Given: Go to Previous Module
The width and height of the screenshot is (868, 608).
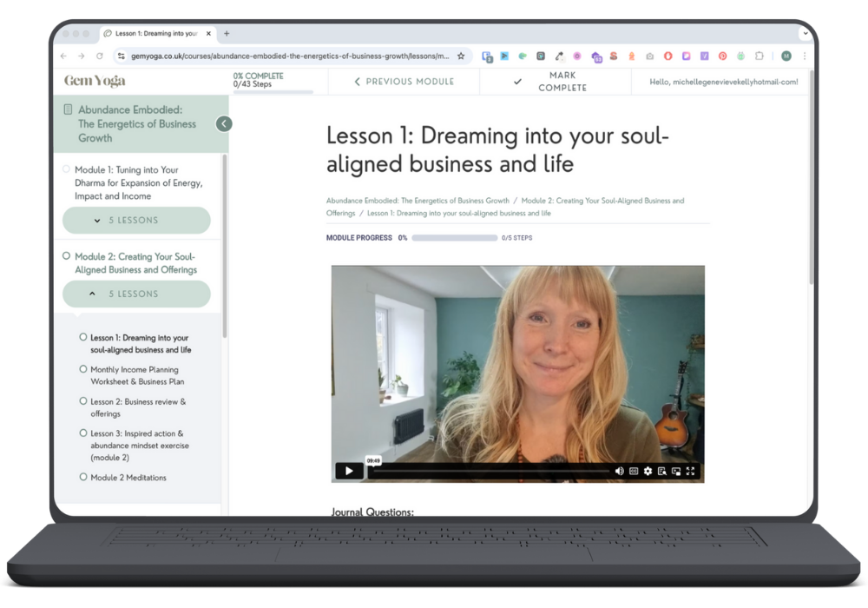Looking at the screenshot, I should pyautogui.click(x=404, y=82).
